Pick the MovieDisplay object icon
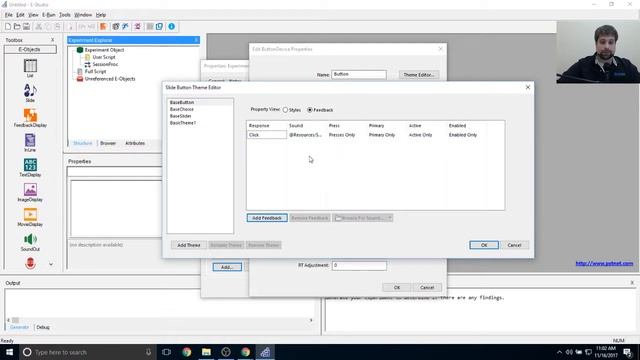The height and width of the screenshot is (360, 640). pyautogui.click(x=30, y=215)
